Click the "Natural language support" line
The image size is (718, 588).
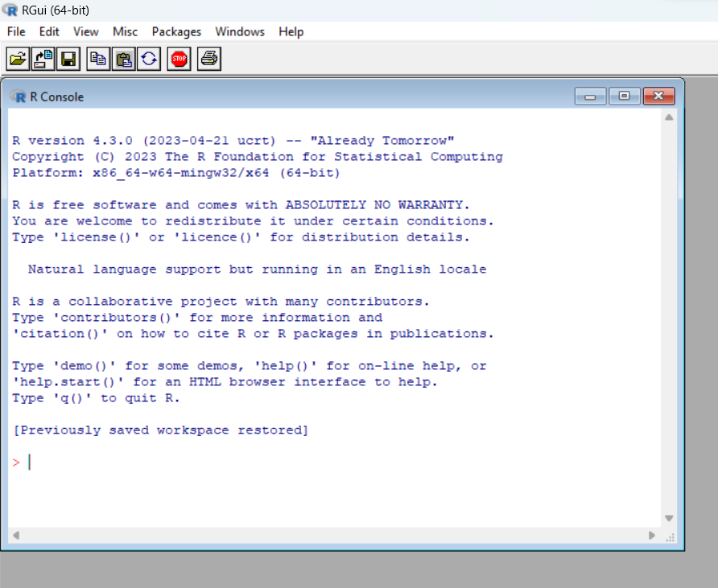(258, 269)
